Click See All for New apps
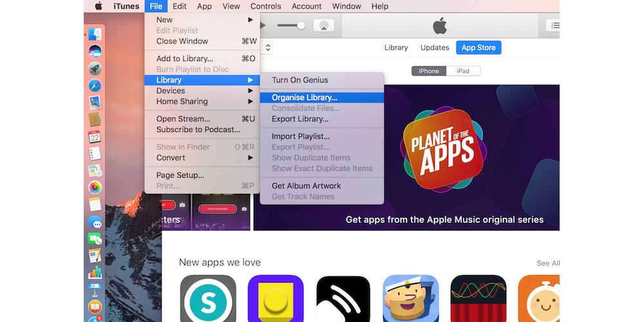This screenshot has width=644, height=322. [x=548, y=263]
